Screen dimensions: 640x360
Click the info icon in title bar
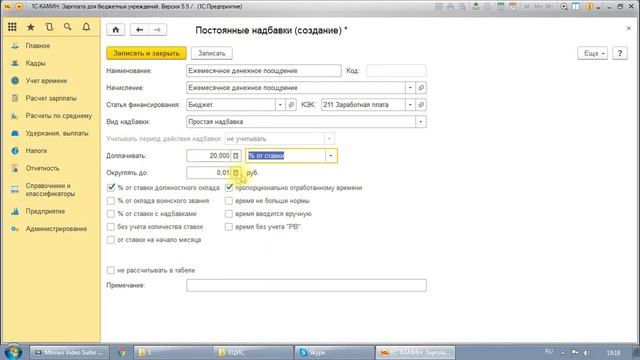click(x=589, y=7)
